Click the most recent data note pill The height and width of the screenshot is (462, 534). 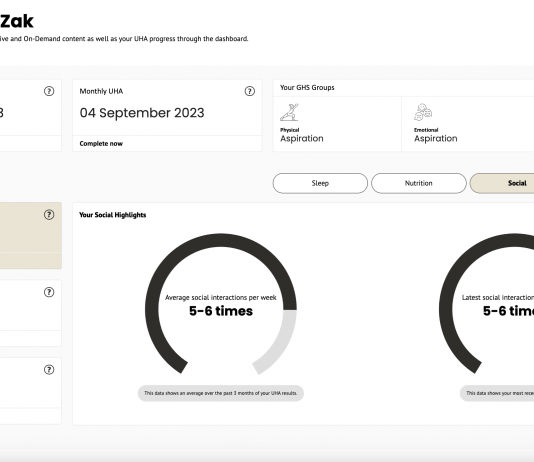click(497, 393)
